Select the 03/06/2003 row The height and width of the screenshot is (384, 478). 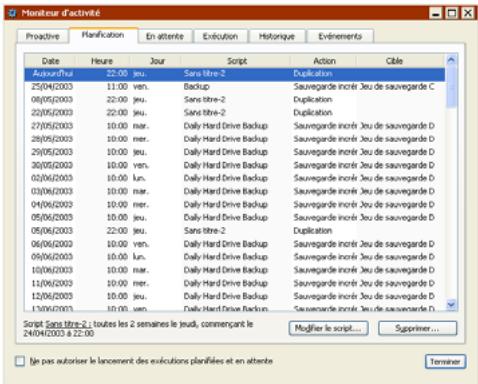click(235, 191)
